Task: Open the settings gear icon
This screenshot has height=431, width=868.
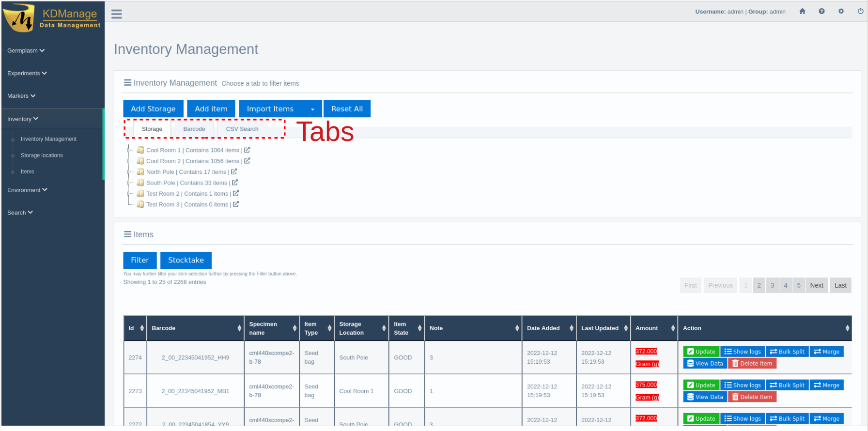Action: click(841, 12)
